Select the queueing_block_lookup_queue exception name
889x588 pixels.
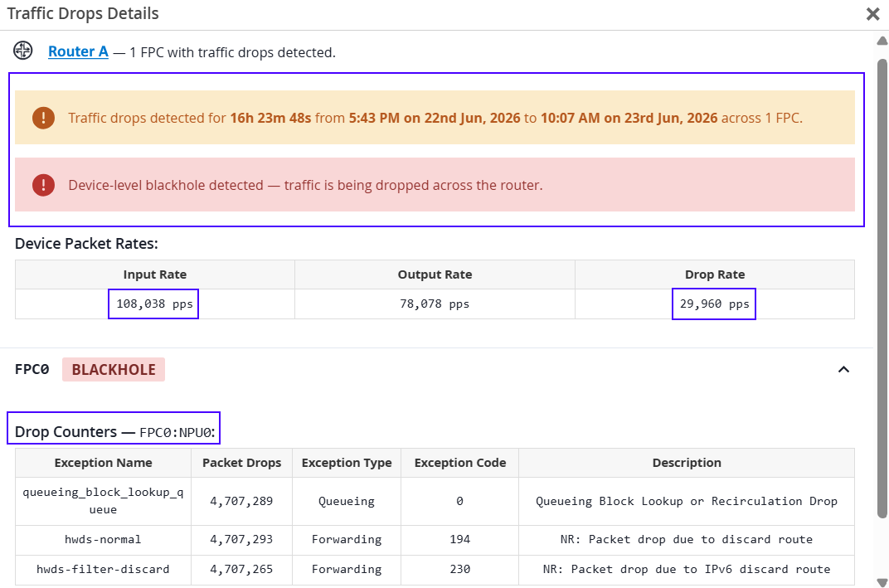(x=103, y=501)
